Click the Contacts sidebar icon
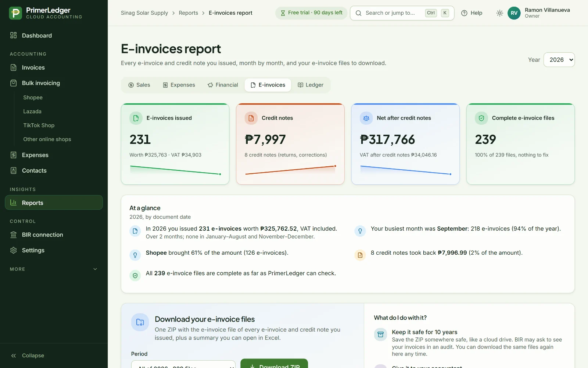588x368 pixels. [x=14, y=170]
